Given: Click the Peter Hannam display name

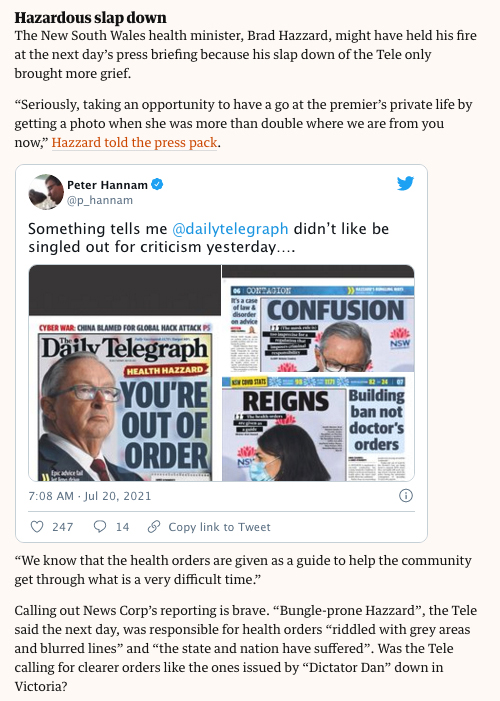Looking at the screenshot, I should coord(107,185).
